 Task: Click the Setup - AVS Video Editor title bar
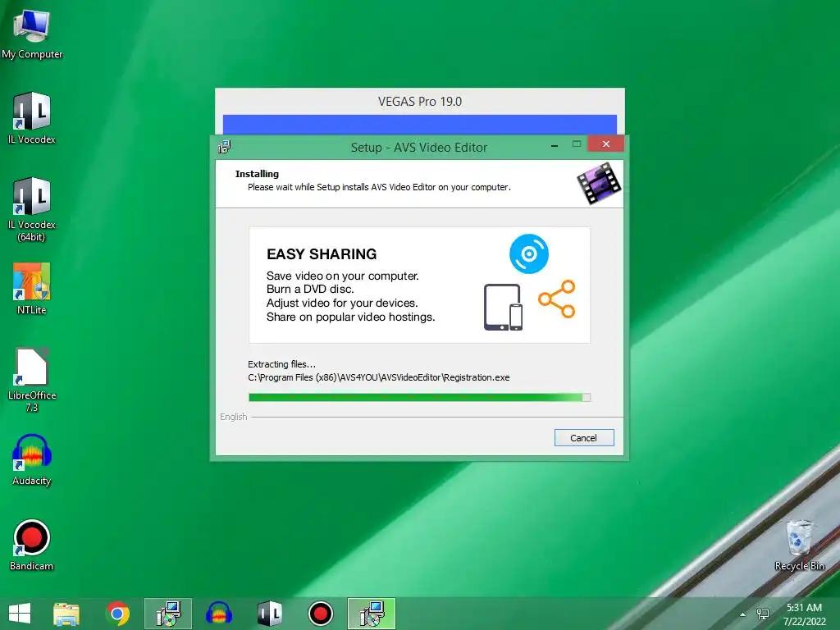coord(419,148)
